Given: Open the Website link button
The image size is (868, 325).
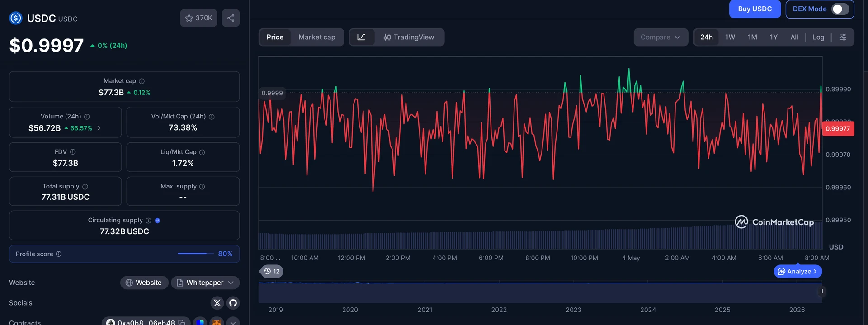Looking at the screenshot, I should point(144,283).
